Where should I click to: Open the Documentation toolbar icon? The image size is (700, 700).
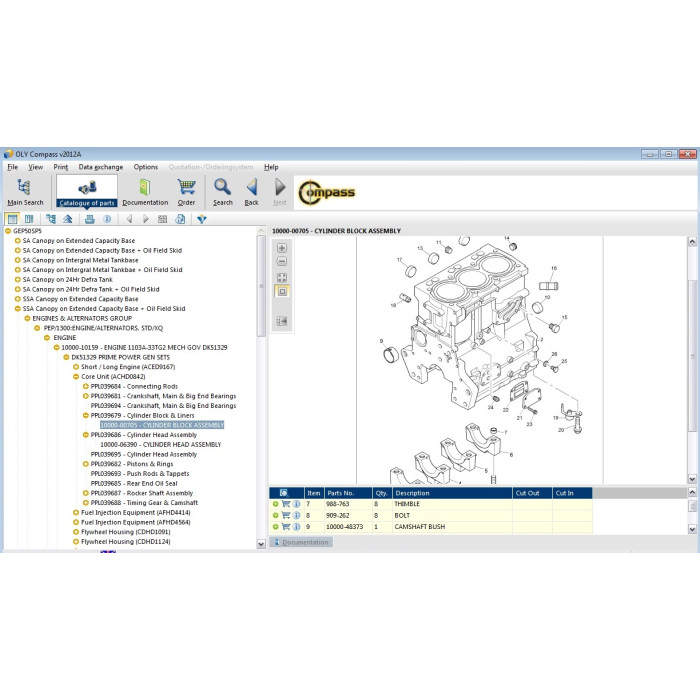click(145, 192)
